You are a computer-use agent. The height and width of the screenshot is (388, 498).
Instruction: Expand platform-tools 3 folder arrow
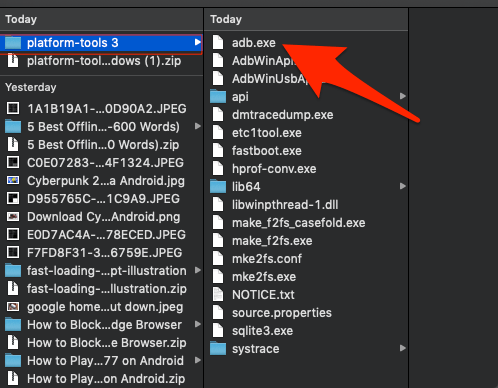198,42
